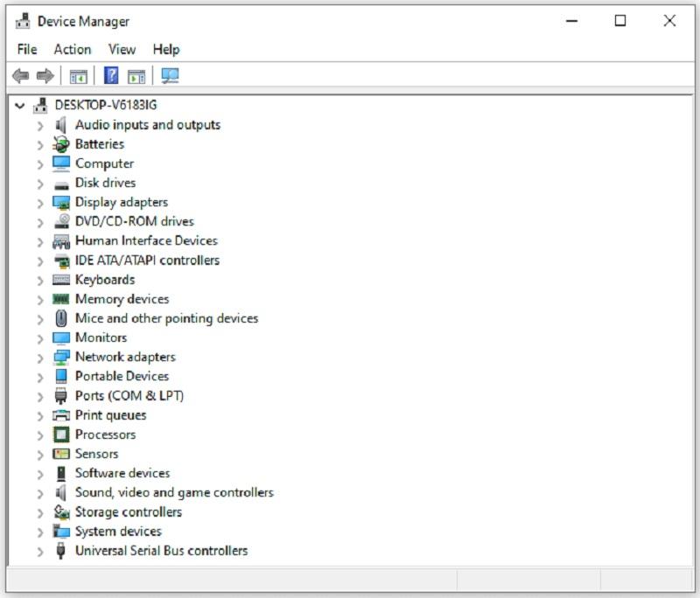Collapse the DESKTOP-V6183IG root node
This screenshot has width=700, height=598.
pos(20,105)
